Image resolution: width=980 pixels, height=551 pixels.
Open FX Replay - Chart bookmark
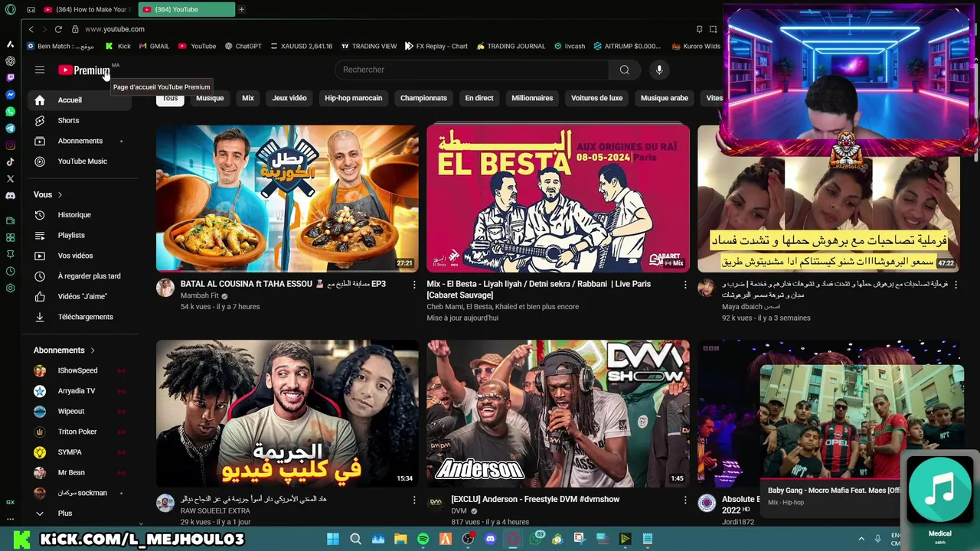point(436,46)
